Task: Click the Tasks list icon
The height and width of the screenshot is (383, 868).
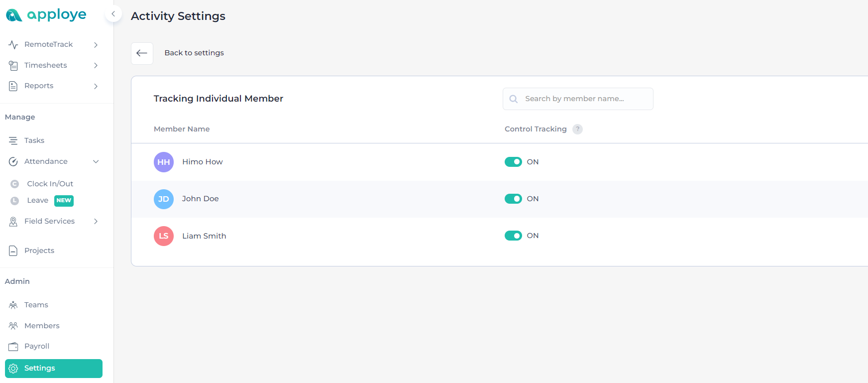Action: 13,141
